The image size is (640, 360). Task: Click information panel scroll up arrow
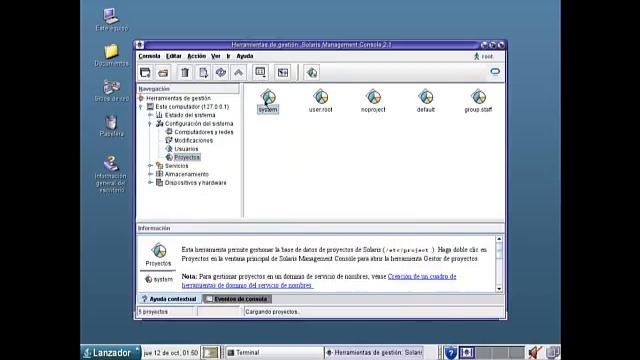coord(499,239)
